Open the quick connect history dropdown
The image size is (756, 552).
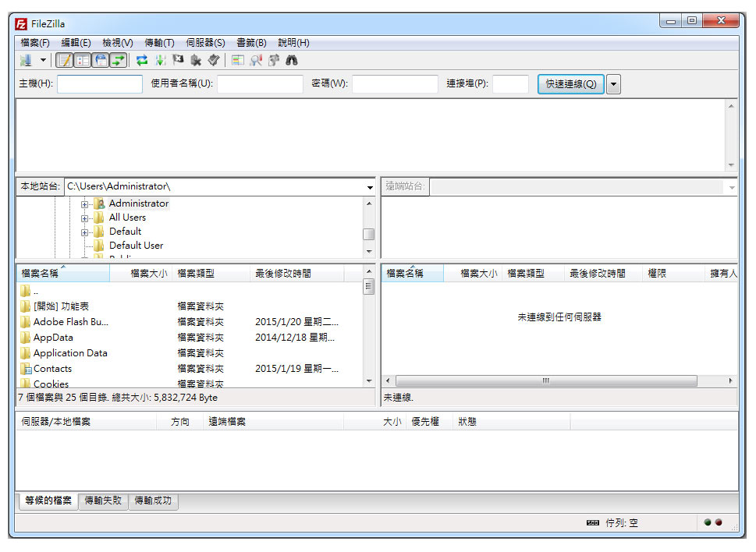(x=613, y=84)
